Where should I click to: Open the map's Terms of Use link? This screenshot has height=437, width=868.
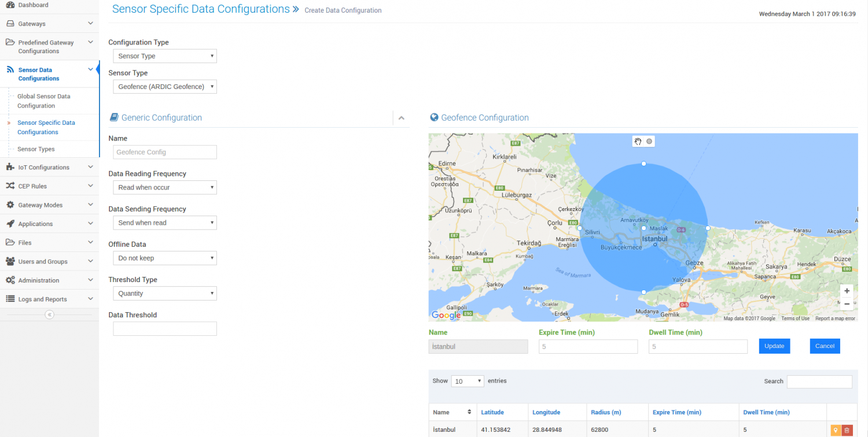coord(795,318)
